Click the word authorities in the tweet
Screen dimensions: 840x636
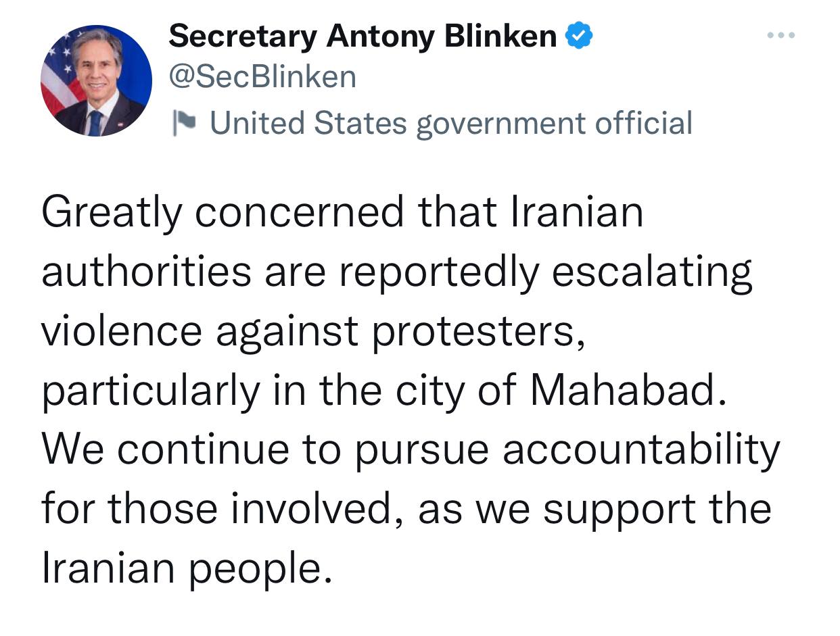146,272
